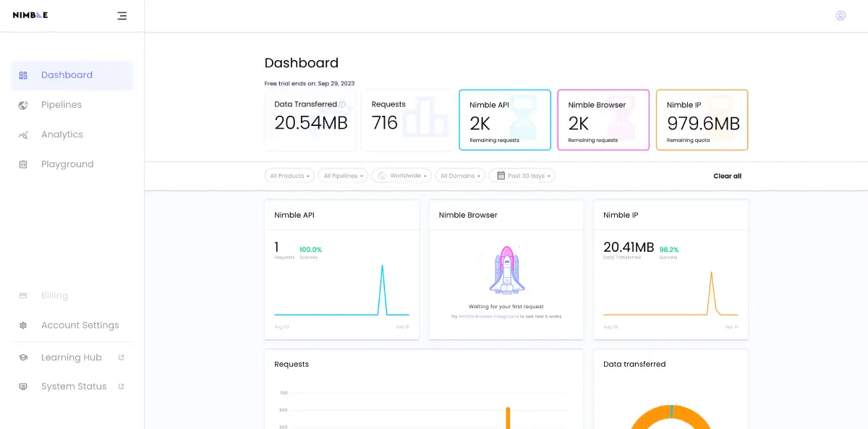This screenshot has width=868, height=429.
Task: Click the 20.41MB data transferred value
Action: pyautogui.click(x=629, y=247)
